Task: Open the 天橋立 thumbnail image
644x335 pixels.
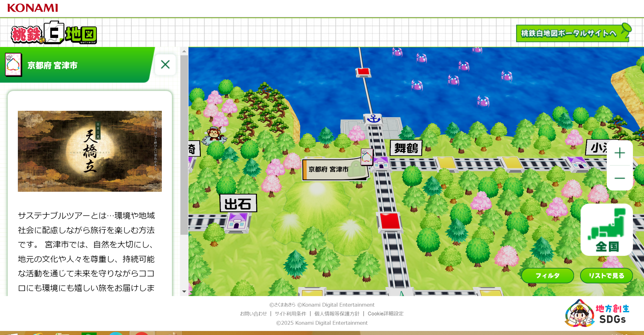Action: click(90, 151)
